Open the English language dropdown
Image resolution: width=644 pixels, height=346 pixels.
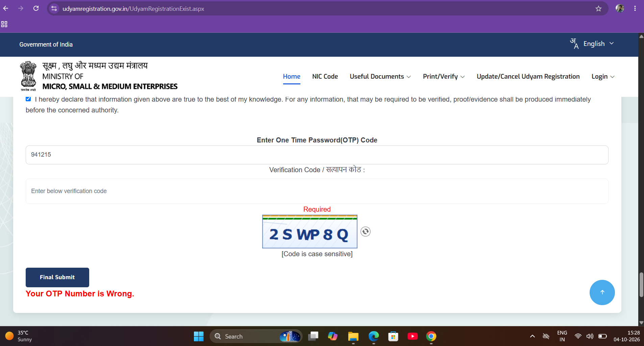coord(592,44)
